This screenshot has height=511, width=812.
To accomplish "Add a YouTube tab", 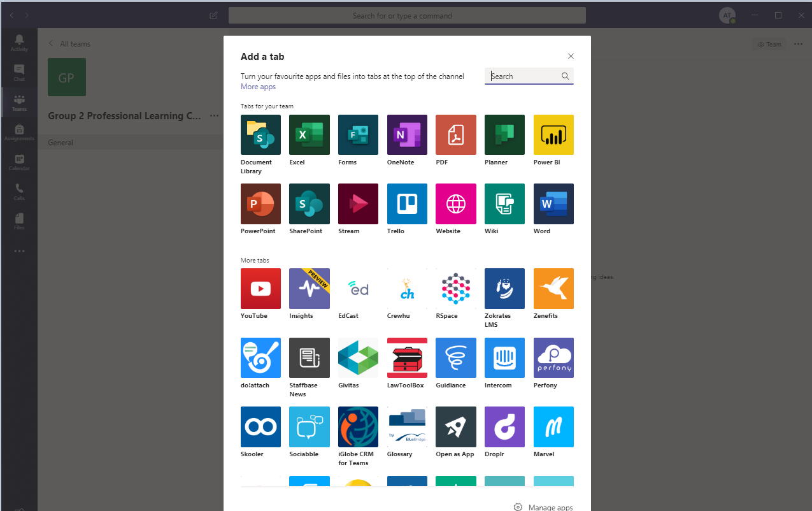I will click(x=260, y=289).
